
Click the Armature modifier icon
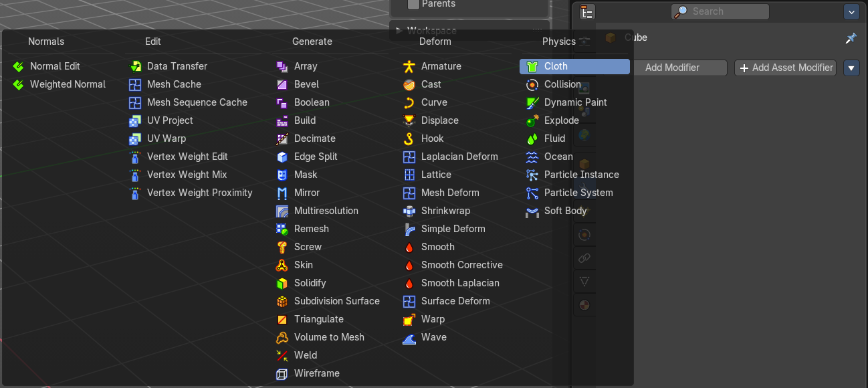409,66
